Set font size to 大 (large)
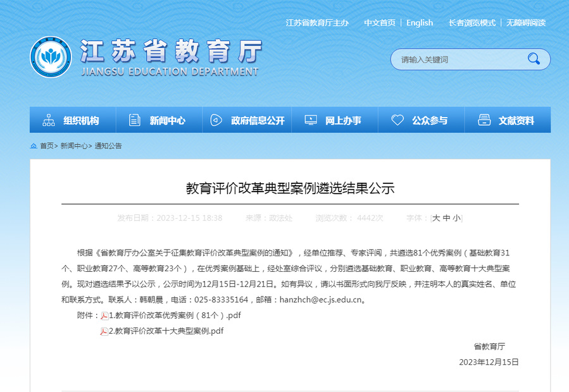569x392 pixels. coord(436,218)
